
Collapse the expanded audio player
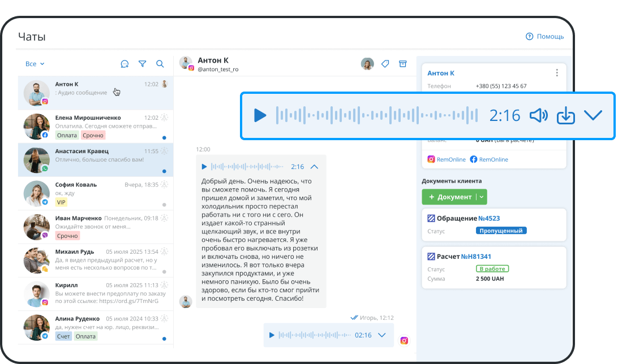coord(593,115)
